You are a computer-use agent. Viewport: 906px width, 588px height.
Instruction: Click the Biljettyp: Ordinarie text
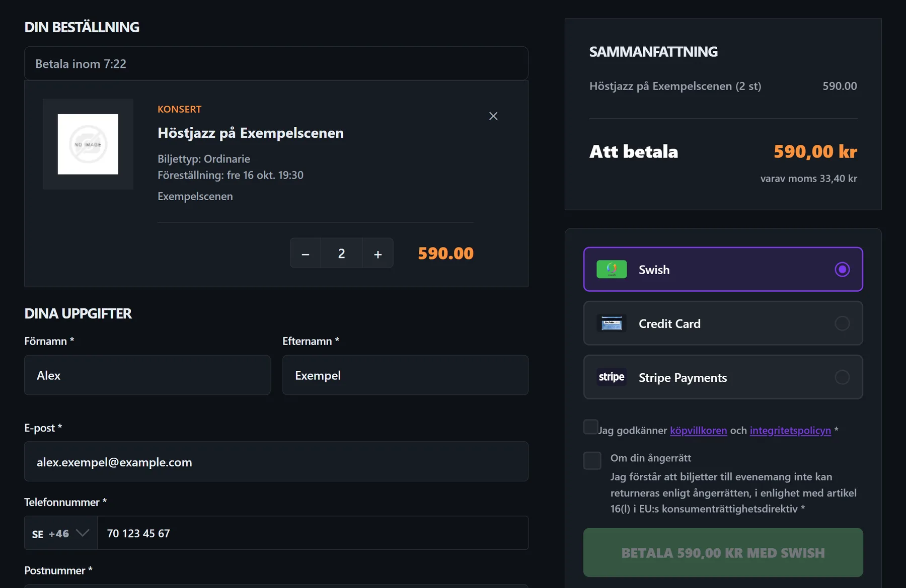coord(204,159)
